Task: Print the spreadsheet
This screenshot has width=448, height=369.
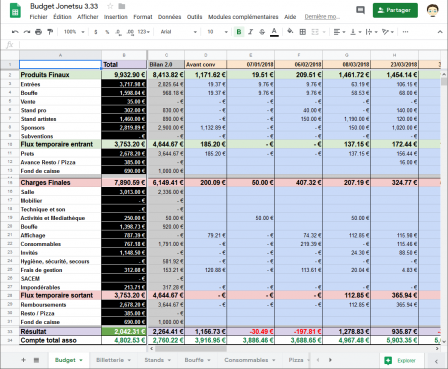Action: pos(39,32)
